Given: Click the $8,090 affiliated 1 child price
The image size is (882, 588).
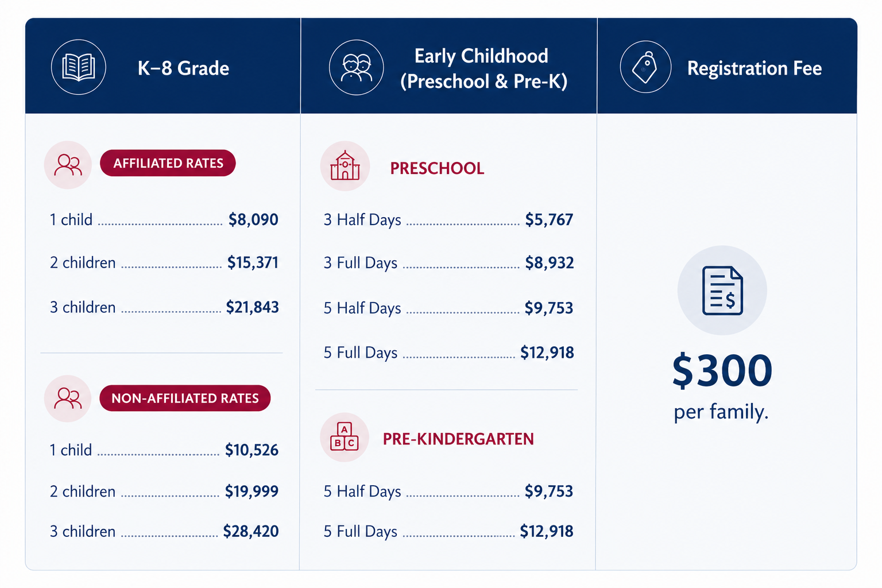Looking at the screenshot, I should pos(253,219).
